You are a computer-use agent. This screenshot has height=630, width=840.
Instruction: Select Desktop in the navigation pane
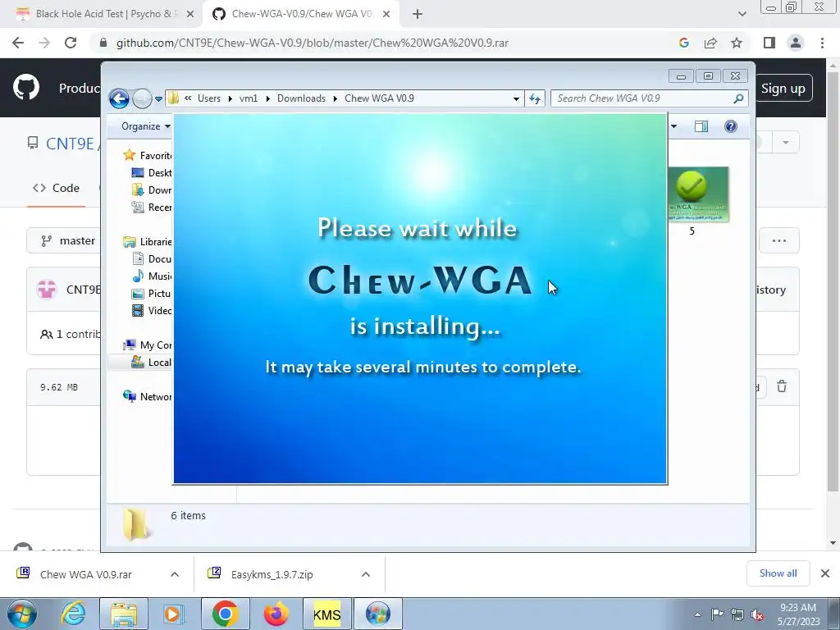[152, 172]
